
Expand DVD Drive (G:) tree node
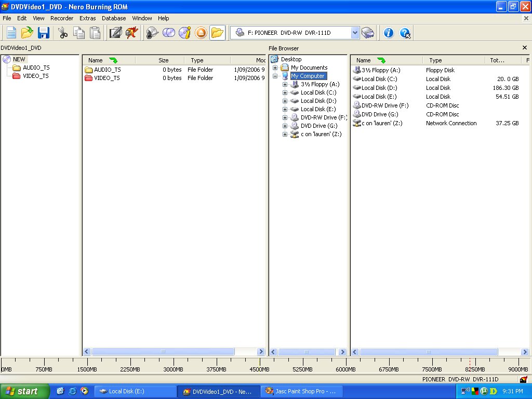[x=285, y=126]
